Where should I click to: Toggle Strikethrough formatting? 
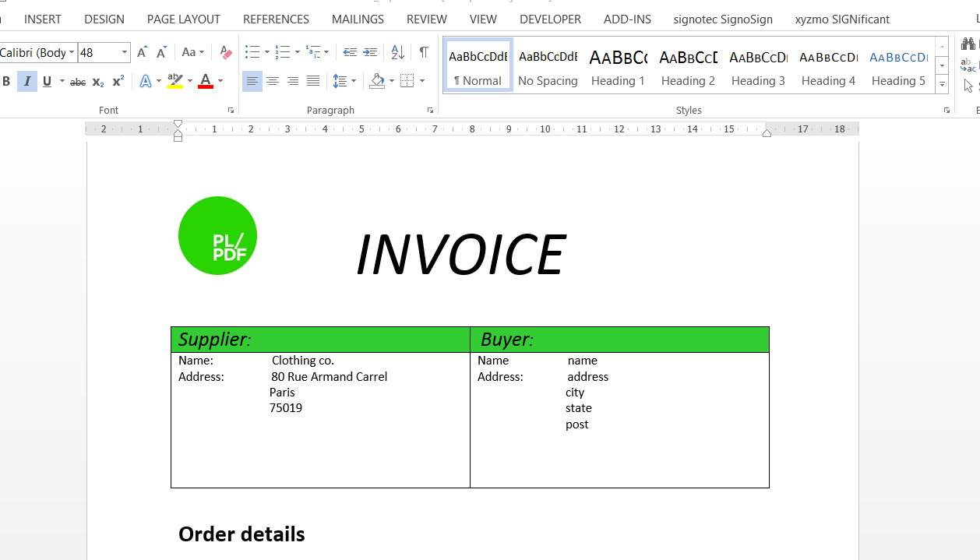tap(78, 81)
